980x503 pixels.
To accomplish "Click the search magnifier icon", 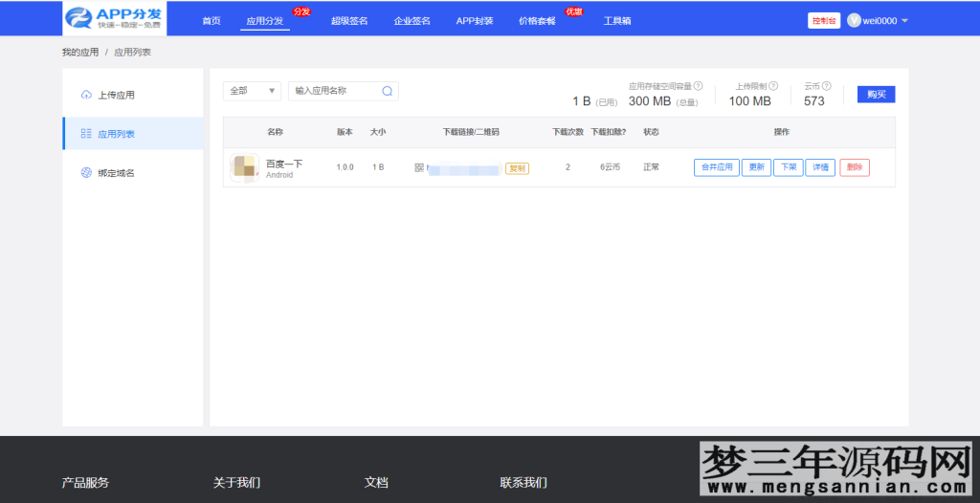I will 388,91.
